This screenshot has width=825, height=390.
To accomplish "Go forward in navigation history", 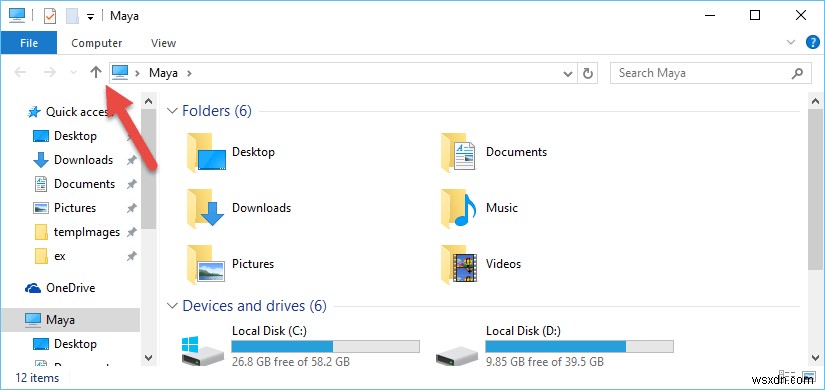I will [50, 73].
